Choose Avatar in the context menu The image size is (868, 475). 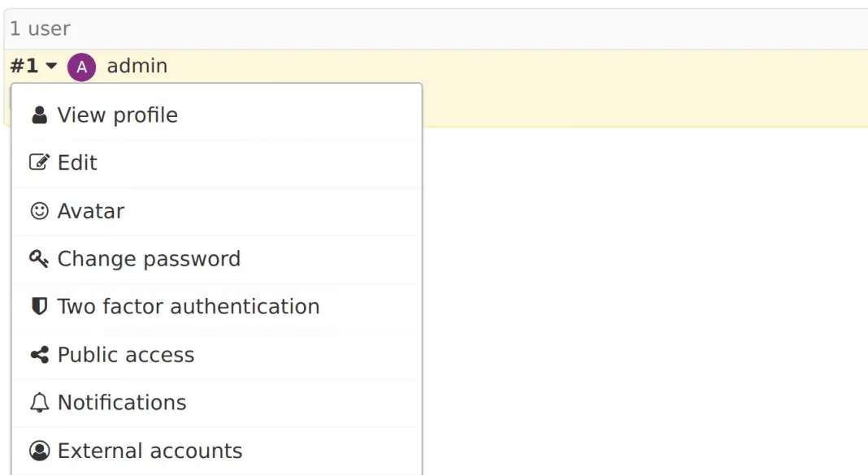[89, 210]
